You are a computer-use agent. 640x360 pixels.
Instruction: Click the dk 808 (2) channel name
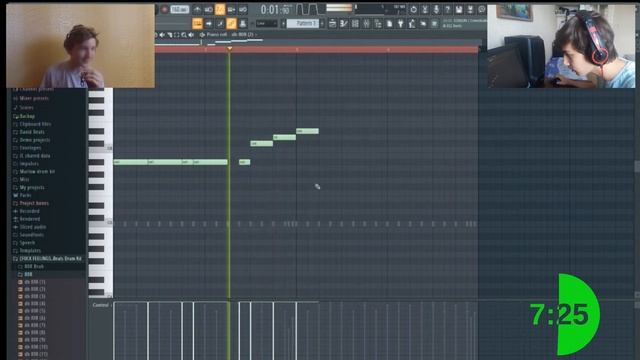click(242, 35)
